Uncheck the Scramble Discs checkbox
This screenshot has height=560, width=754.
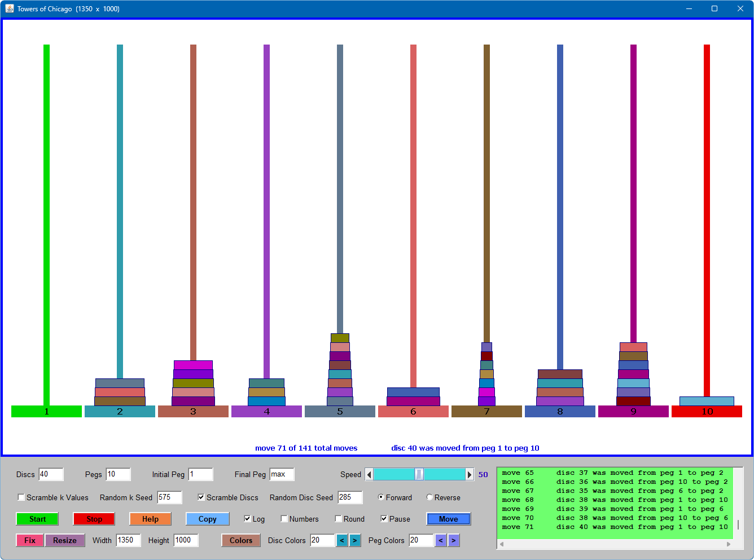pos(201,497)
